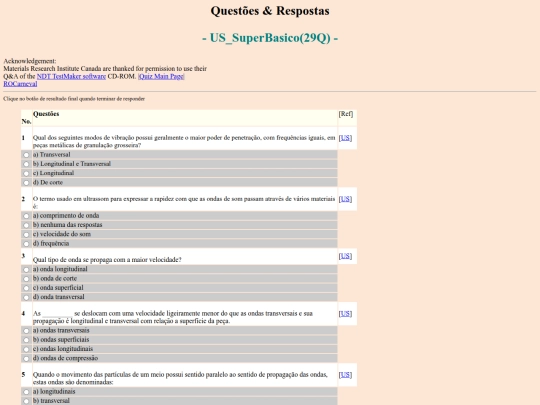Pick d) frequência option
This screenshot has height=405, width=540.
26,244
